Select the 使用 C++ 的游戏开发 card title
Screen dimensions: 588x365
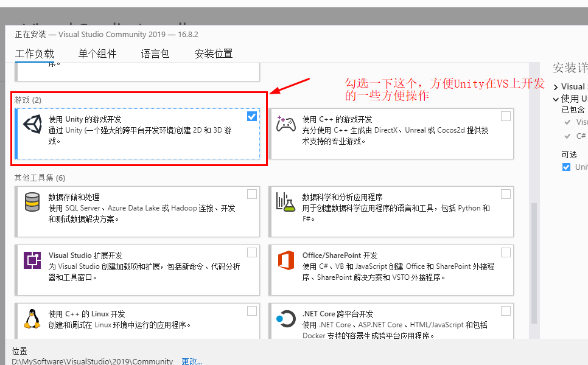coord(337,119)
